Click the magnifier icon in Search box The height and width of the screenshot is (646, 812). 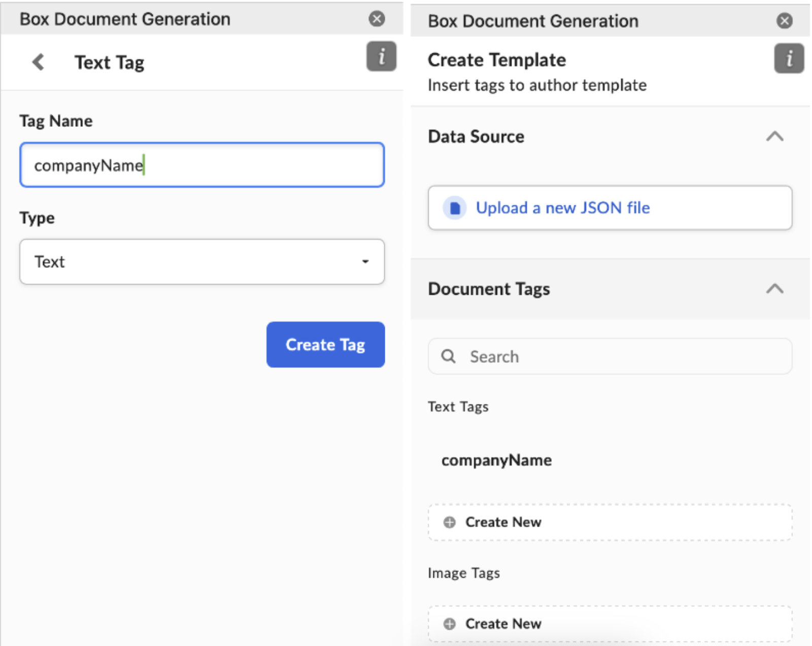448,356
